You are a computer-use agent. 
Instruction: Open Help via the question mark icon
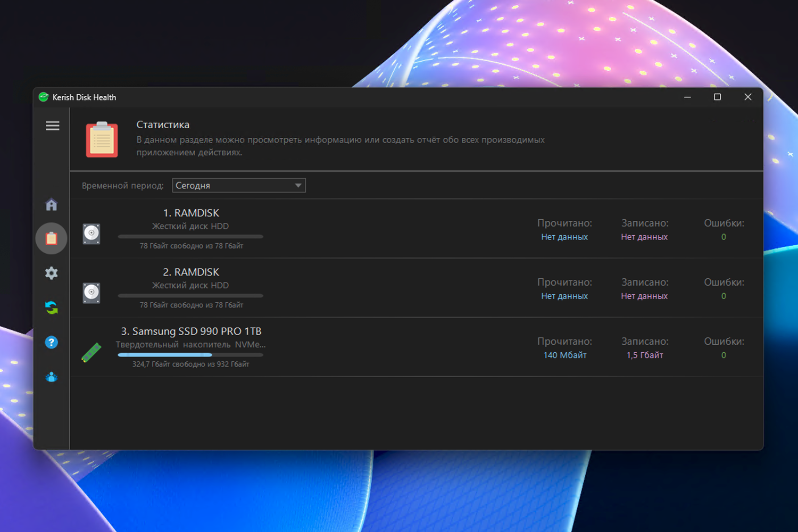coord(52,342)
